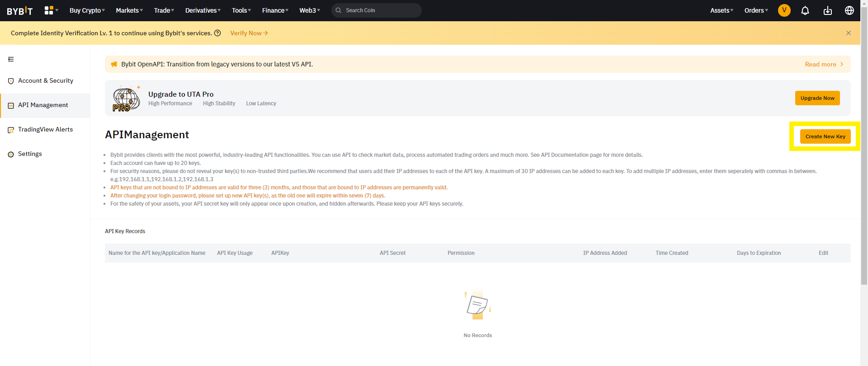Expand the Tools dropdown

pyautogui.click(x=241, y=10)
